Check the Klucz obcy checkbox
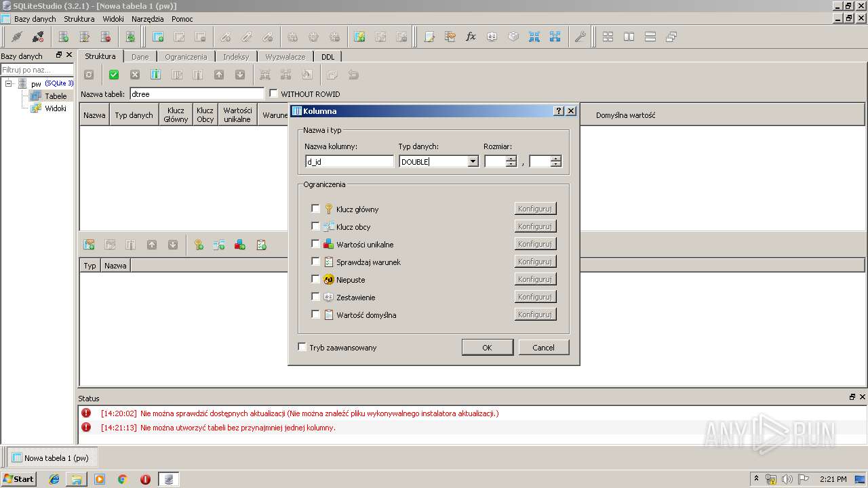868x488 pixels. [315, 226]
